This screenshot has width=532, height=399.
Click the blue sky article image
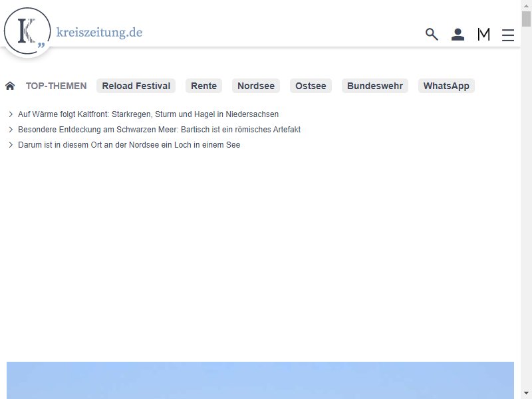tap(260, 380)
